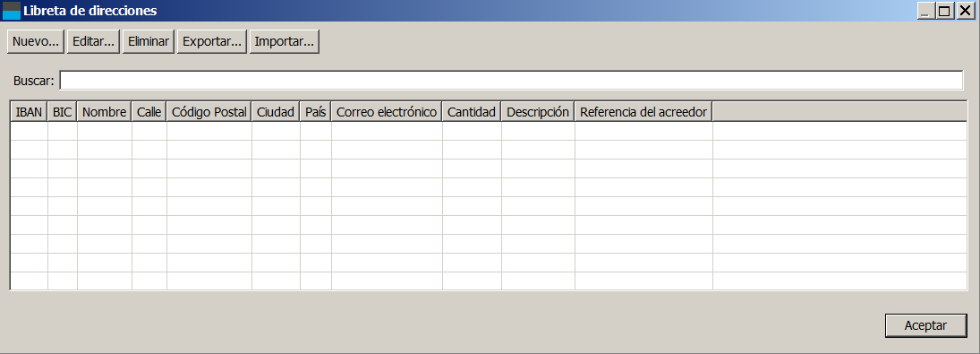The image size is (980, 354).
Task: Confirm with the Aceptar button
Action: 925,325
